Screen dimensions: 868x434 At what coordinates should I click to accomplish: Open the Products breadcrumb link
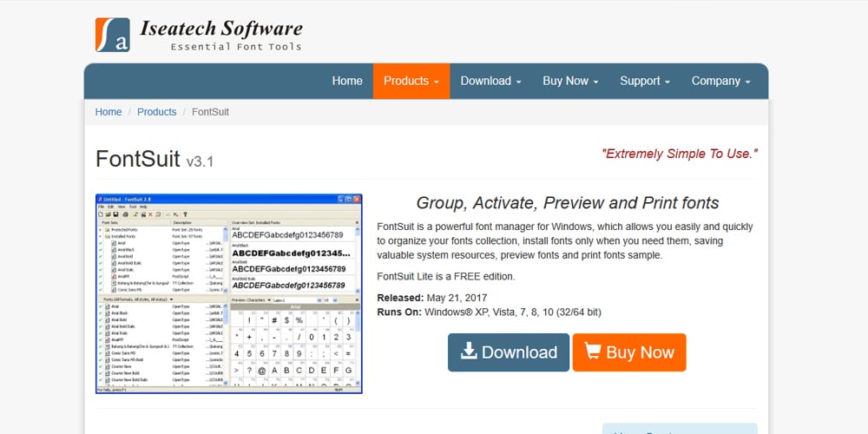click(156, 112)
